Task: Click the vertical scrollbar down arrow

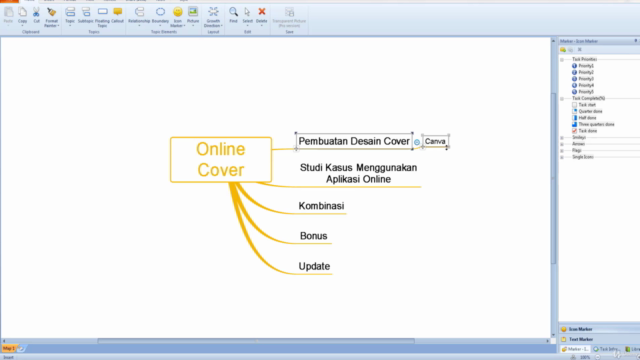Action: click(x=553, y=335)
